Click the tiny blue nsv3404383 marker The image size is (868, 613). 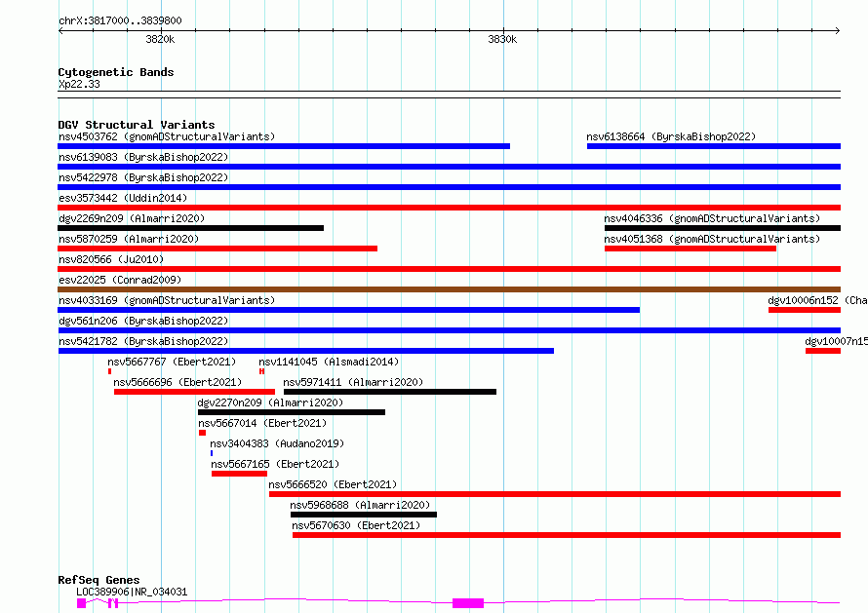(x=212, y=453)
